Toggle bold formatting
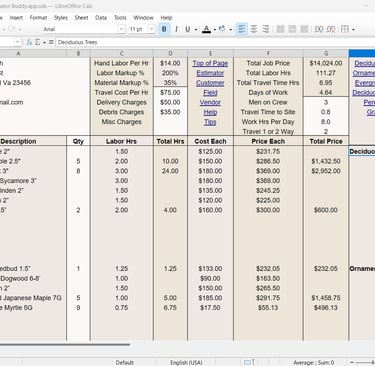 [x=164, y=29]
